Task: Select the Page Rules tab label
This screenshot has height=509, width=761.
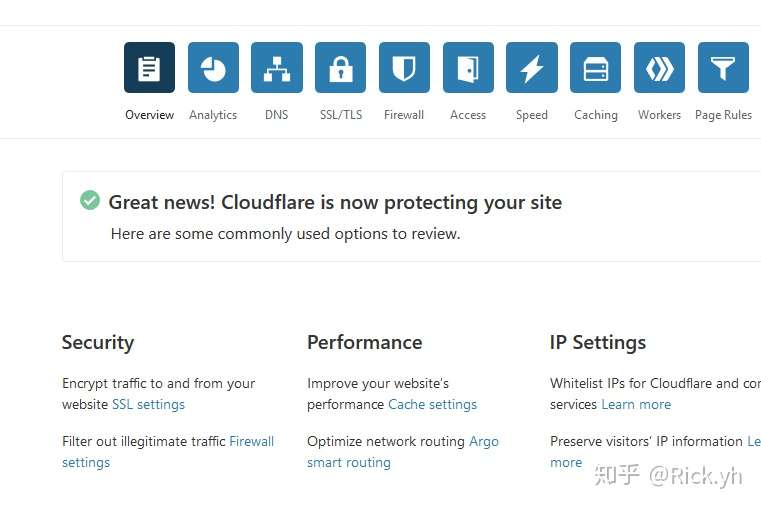Action: pos(723,115)
